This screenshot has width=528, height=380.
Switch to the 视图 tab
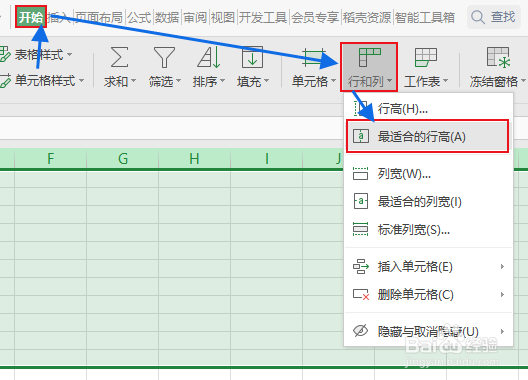223,17
